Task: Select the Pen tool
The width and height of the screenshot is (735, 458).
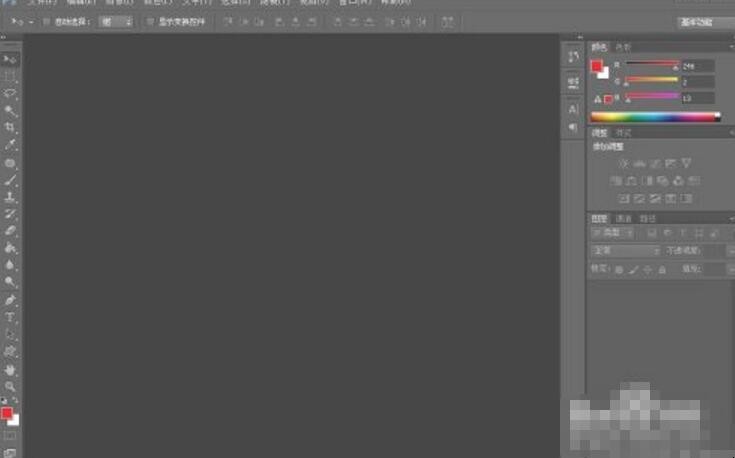Action: tap(10, 300)
